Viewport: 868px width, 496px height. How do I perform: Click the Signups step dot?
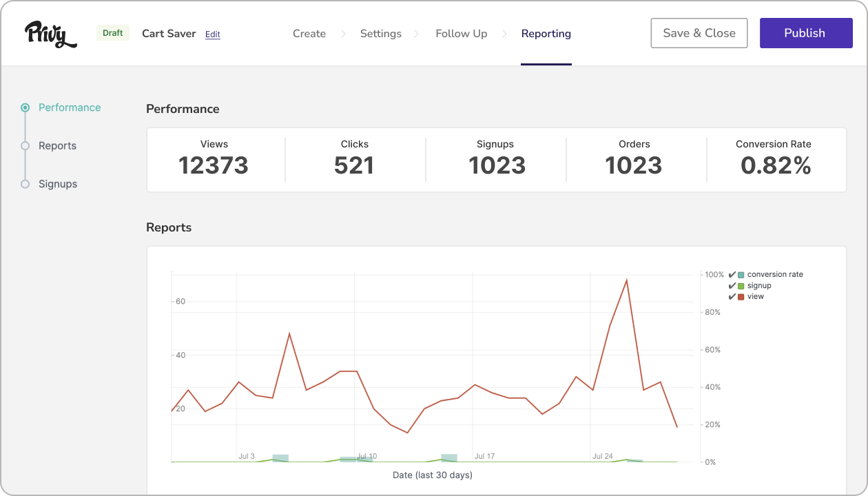pos(25,184)
